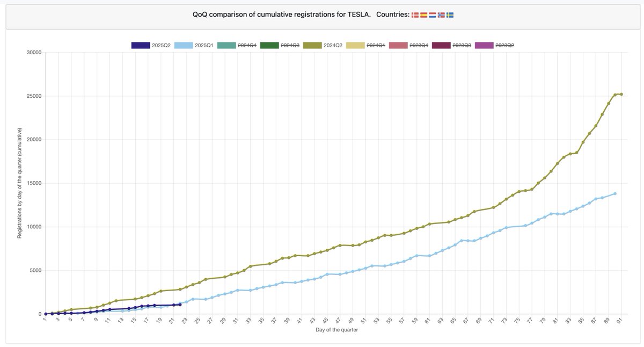Click the chart title 'QoQ comparison of cumulative registrations'
Screen dimensions: 644x347
click(281, 15)
